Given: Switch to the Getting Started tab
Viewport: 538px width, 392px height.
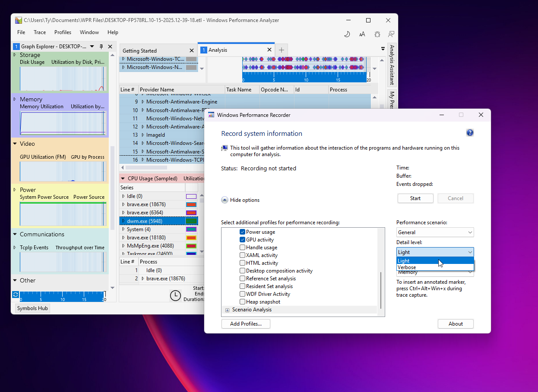Looking at the screenshot, I should pyautogui.click(x=139, y=50).
